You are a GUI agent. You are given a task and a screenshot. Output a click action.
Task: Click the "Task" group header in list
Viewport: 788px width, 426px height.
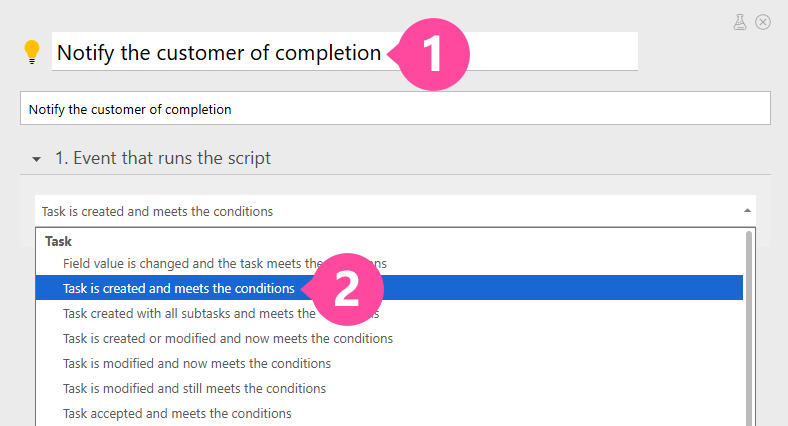[59, 241]
